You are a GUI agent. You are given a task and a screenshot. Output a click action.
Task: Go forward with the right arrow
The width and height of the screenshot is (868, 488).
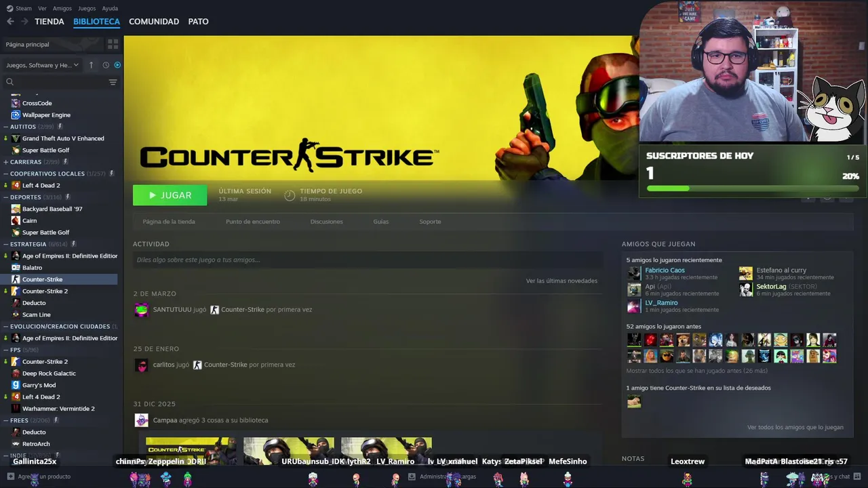(x=24, y=22)
